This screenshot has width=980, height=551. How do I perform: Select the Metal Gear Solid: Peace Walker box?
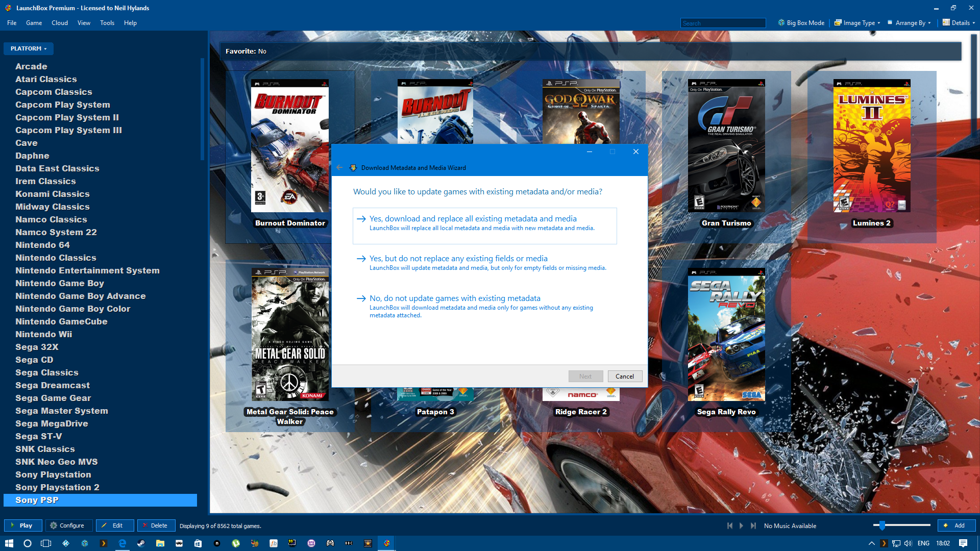click(290, 346)
